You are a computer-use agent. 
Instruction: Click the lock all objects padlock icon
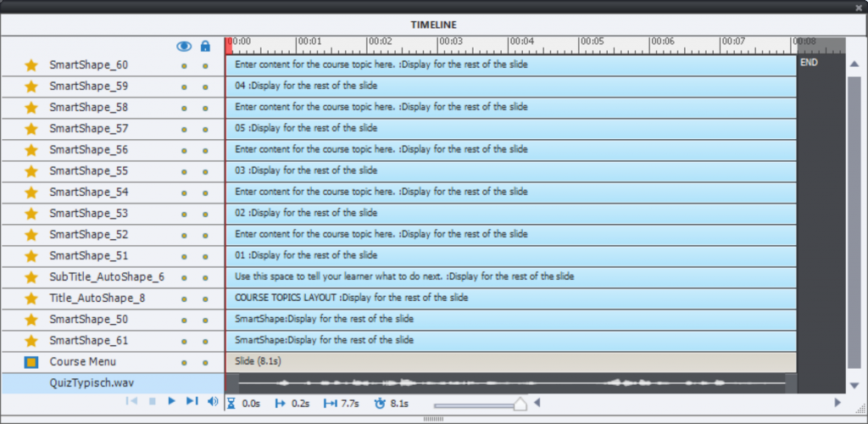tap(205, 47)
